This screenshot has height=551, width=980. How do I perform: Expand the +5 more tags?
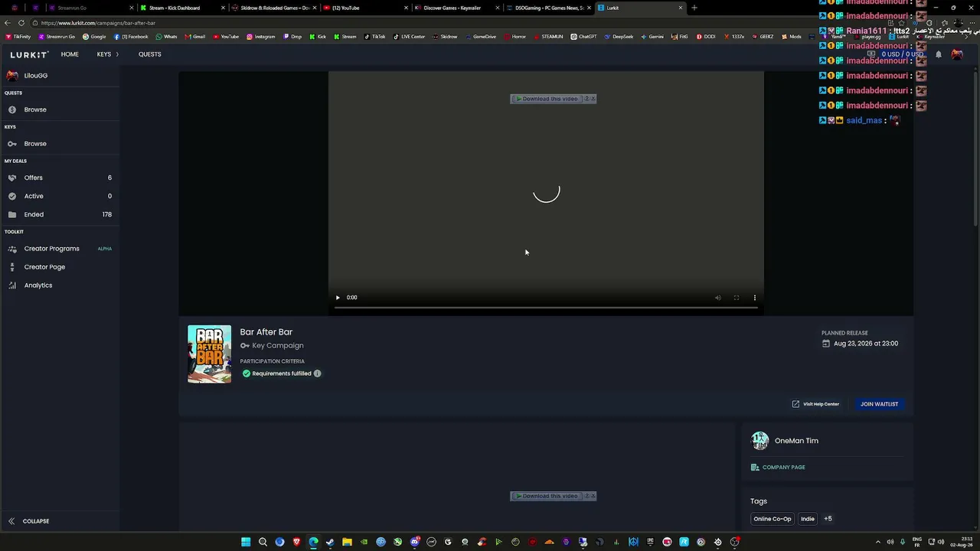tap(828, 519)
